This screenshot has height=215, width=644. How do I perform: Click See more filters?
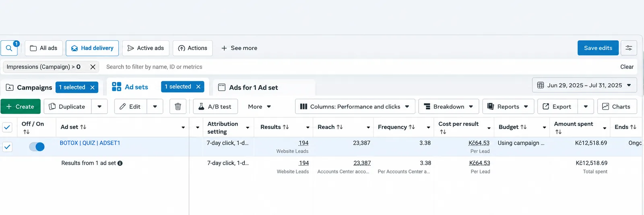click(x=239, y=48)
